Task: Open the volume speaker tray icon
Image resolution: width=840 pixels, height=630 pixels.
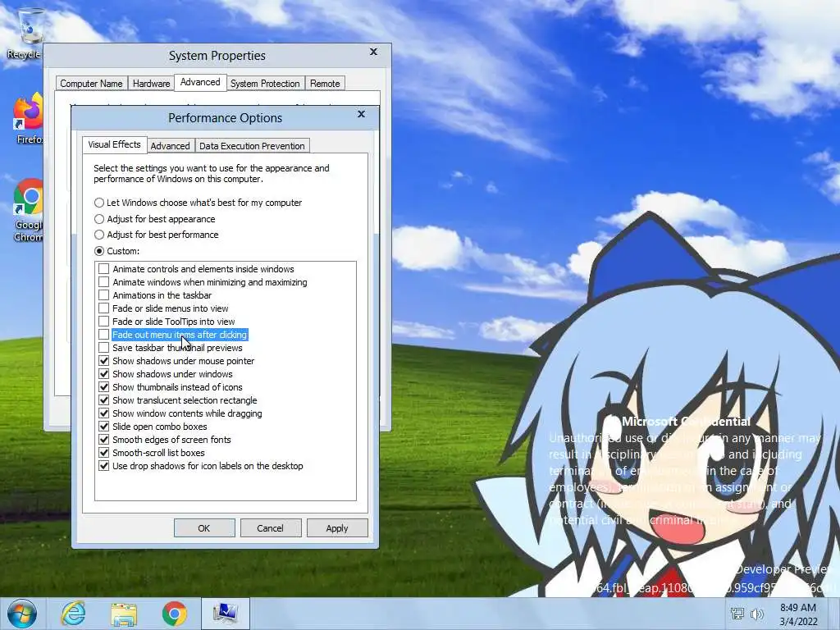Action: 757,614
